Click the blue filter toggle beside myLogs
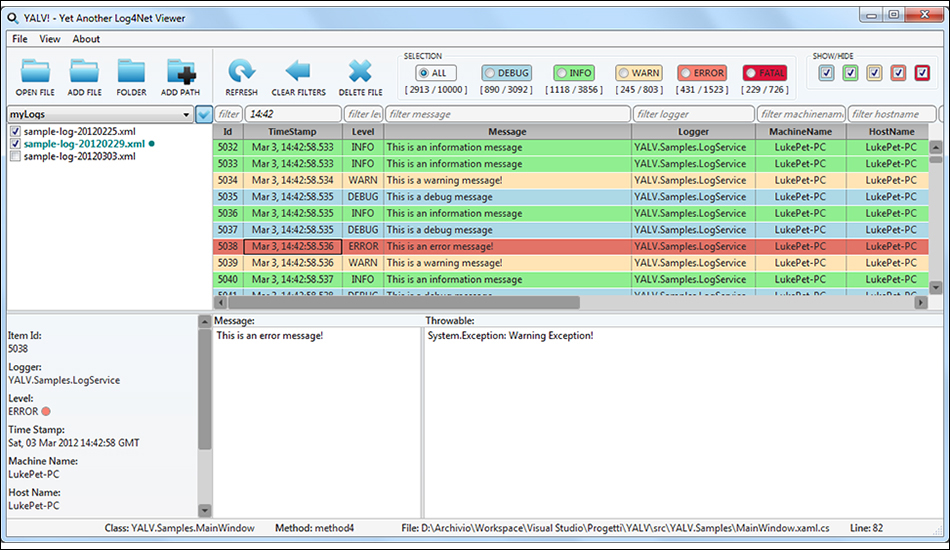Screen dimensions: 950x550 (204, 114)
